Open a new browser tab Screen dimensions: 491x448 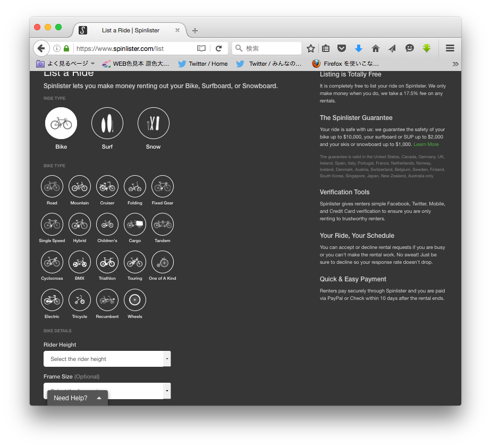coord(195,31)
